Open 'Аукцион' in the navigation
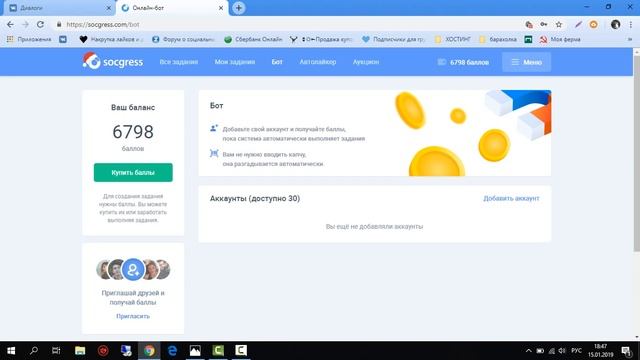The width and height of the screenshot is (640, 360). pos(366,62)
